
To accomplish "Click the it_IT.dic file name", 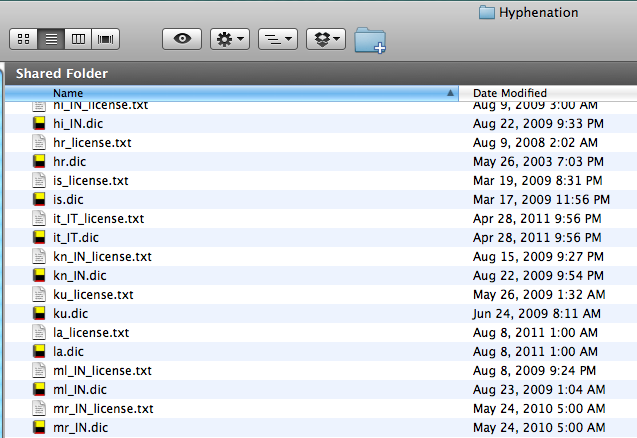I will click(x=76, y=237).
